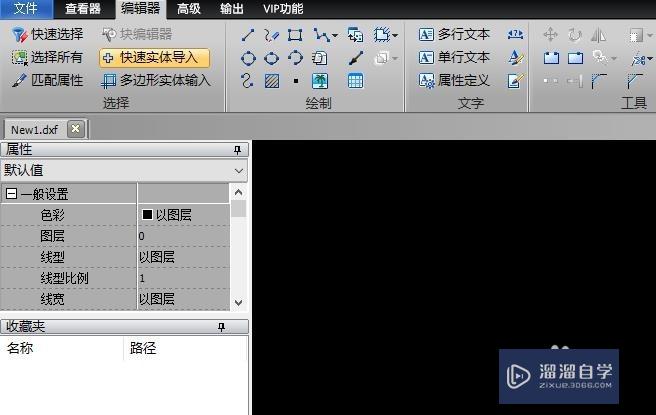Click the 线型比例 value field showing 1
Image resolution: width=656 pixels, height=415 pixels.
click(184, 278)
